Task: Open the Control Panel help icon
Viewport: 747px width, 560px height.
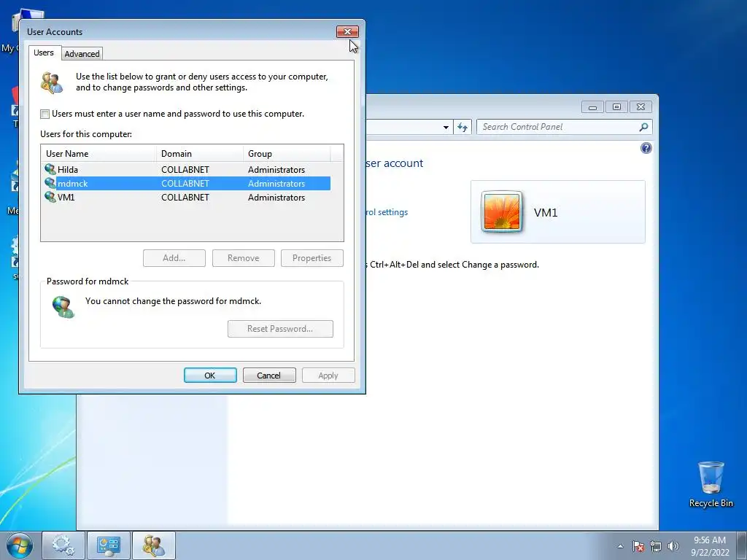Action: [x=646, y=148]
